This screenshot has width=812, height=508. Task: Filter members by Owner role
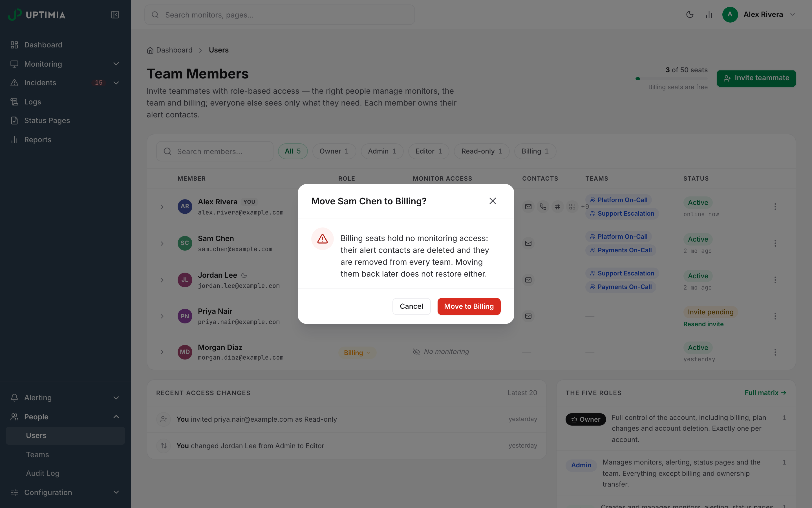pyautogui.click(x=334, y=151)
